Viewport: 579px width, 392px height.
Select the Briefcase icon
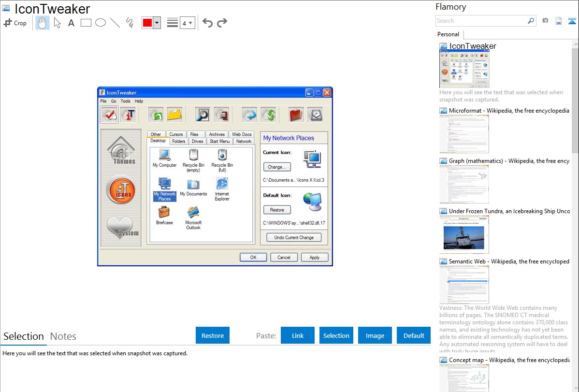(164, 216)
